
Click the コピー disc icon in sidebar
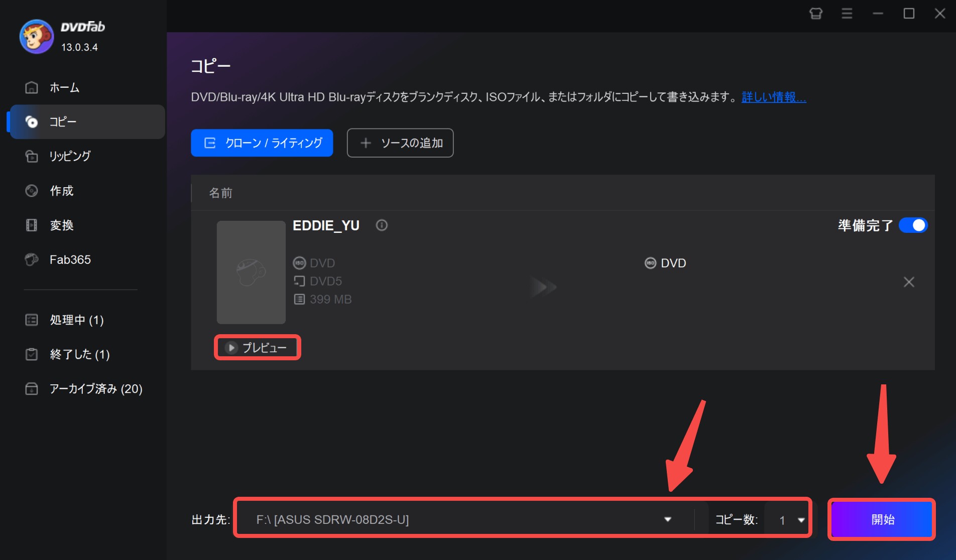click(x=32, y=122)
